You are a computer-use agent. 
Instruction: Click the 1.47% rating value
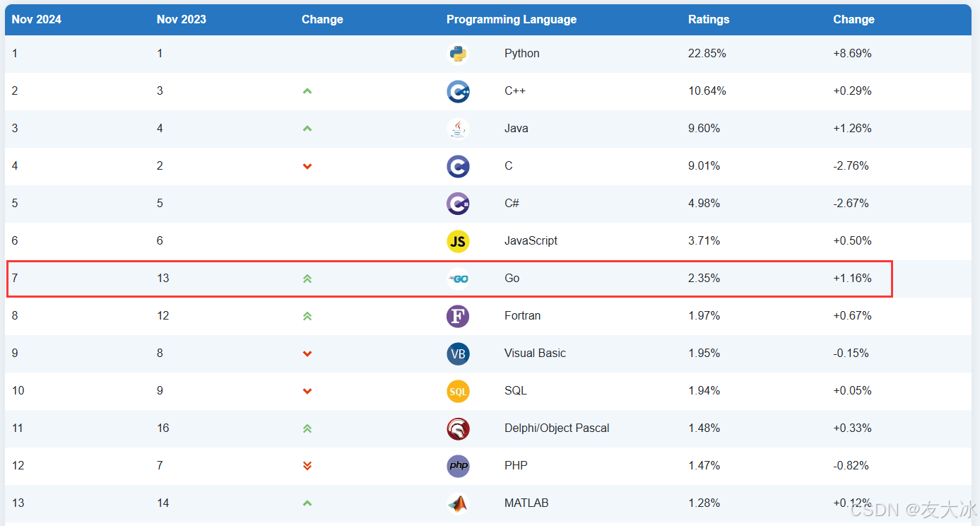click(x=704, y=466)
